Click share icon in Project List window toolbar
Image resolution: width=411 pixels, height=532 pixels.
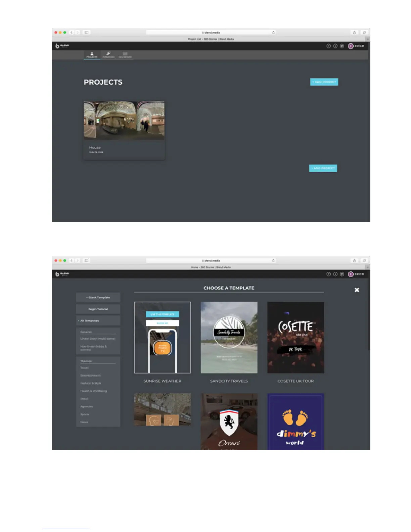click(x=354, y=33)
